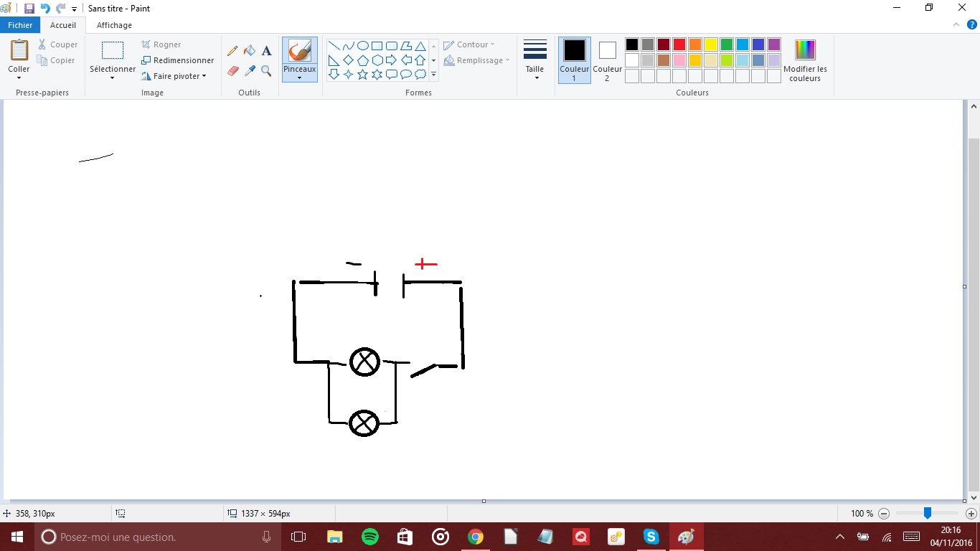Select the Magnifier zoom tool

coord(266,70)
